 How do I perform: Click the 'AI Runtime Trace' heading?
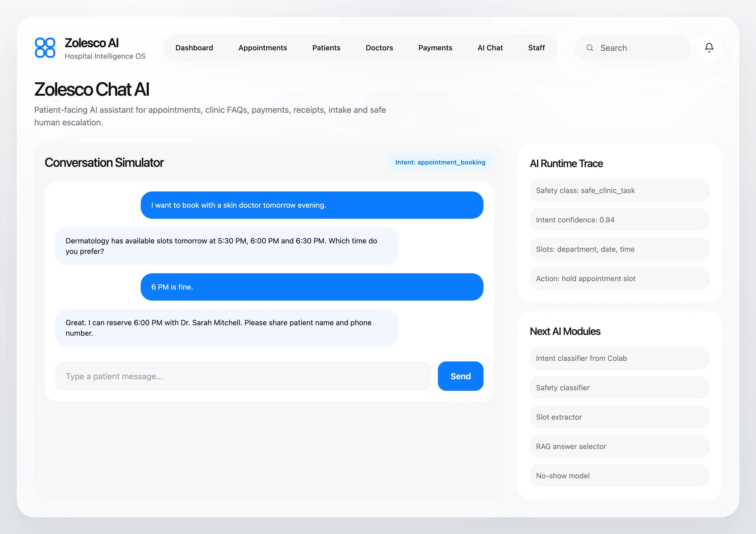pos(566,163)
